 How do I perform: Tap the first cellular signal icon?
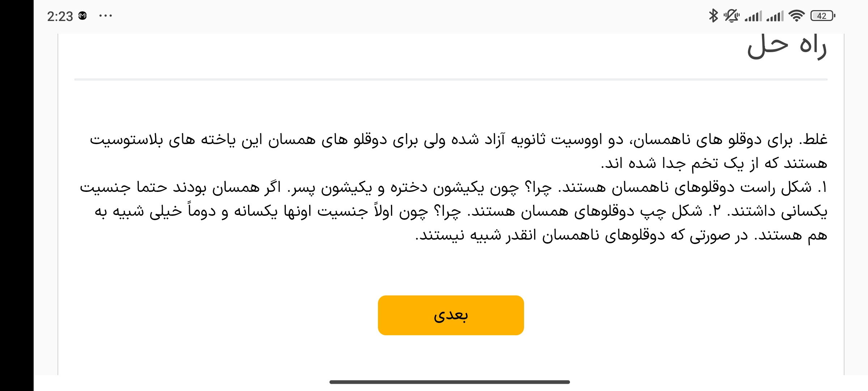(753, 16)
